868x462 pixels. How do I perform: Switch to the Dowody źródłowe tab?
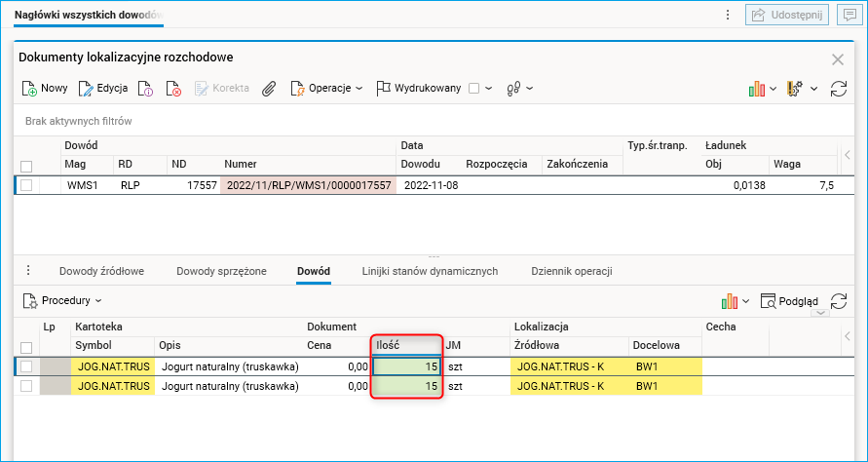[102, 271]
